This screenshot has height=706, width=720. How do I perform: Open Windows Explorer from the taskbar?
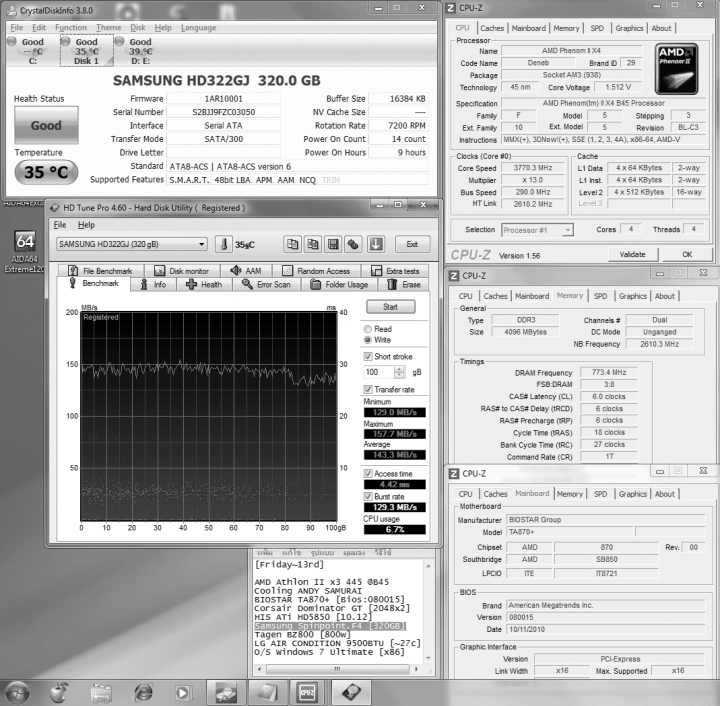point(101,693)
